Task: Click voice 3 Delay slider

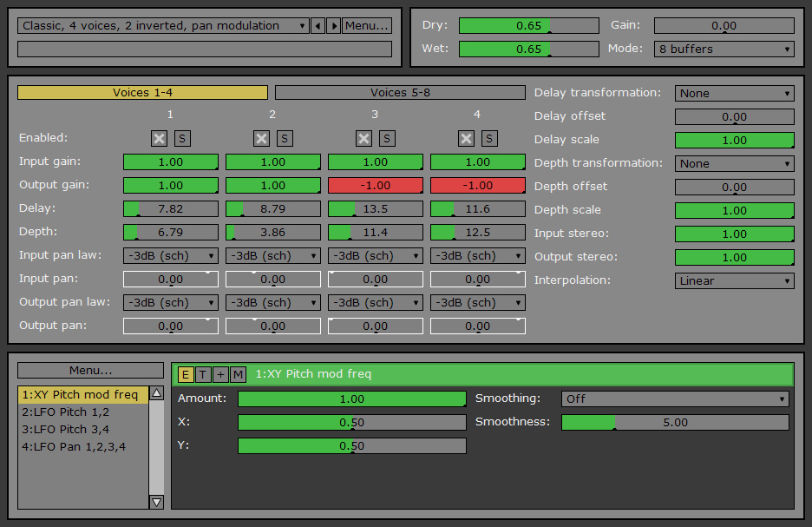Action: 376,209
